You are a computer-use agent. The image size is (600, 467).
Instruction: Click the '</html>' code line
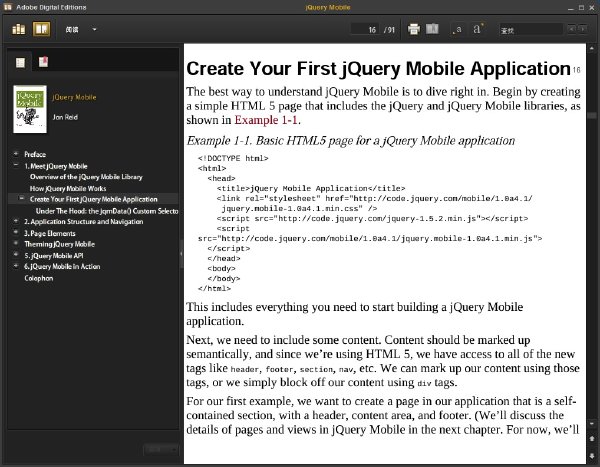point(214,288)
